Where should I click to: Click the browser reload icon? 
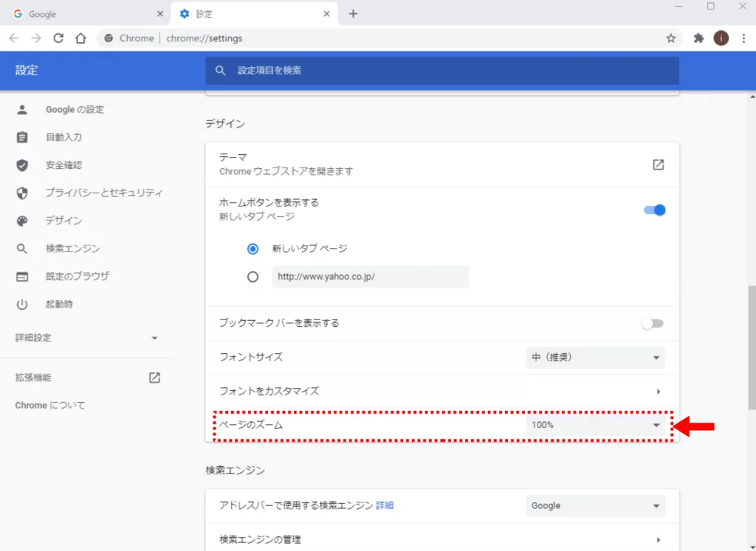click(58, 38)
